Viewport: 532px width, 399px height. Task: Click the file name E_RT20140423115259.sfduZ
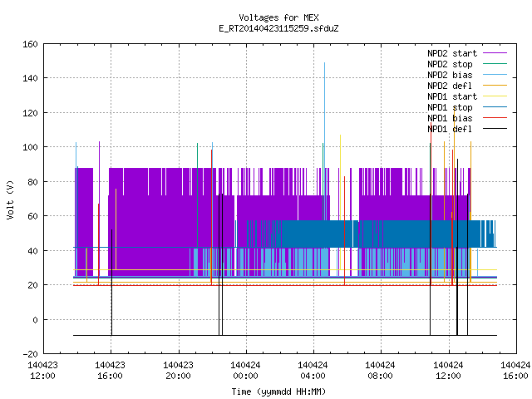[x=278, y=28]
